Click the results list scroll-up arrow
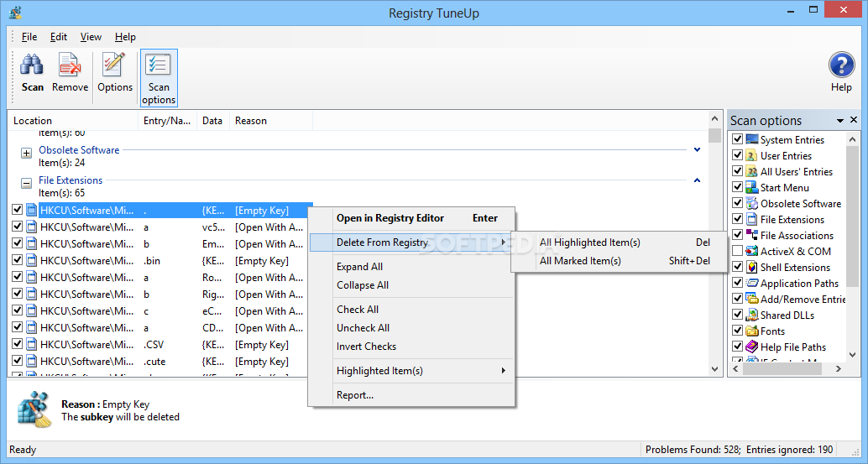 714,119
